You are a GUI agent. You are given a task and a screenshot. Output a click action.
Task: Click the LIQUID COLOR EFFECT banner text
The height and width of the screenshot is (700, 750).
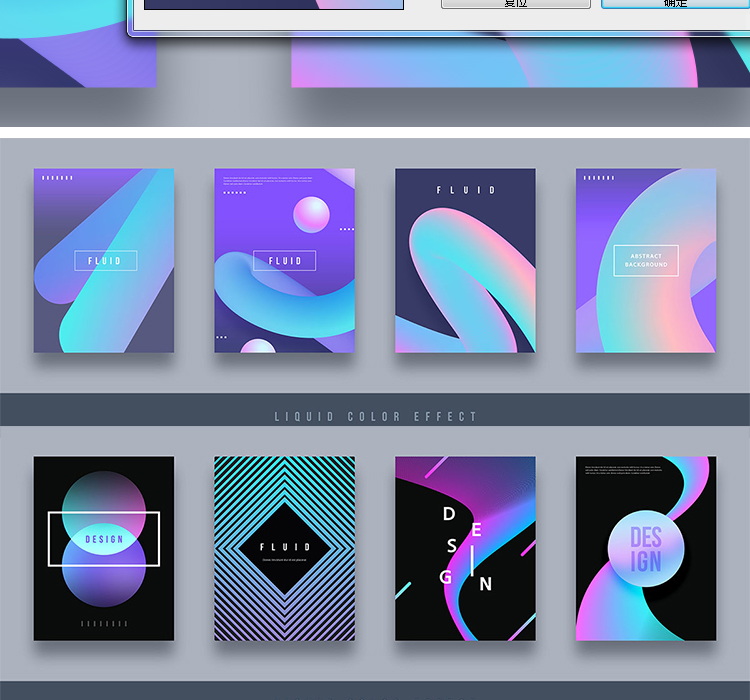(x=376, y=416)
